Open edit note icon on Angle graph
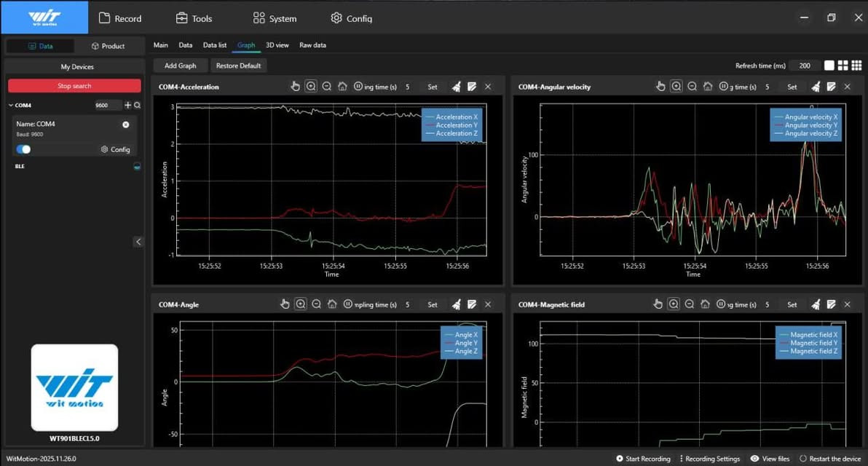This screenshot has height=466, width=868. tap(472, 304)
